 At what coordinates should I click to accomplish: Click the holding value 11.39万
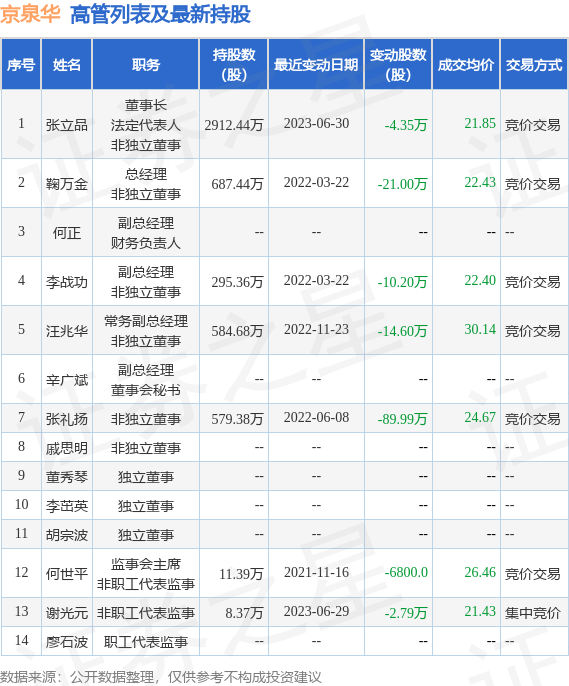[x=241, y=574]
